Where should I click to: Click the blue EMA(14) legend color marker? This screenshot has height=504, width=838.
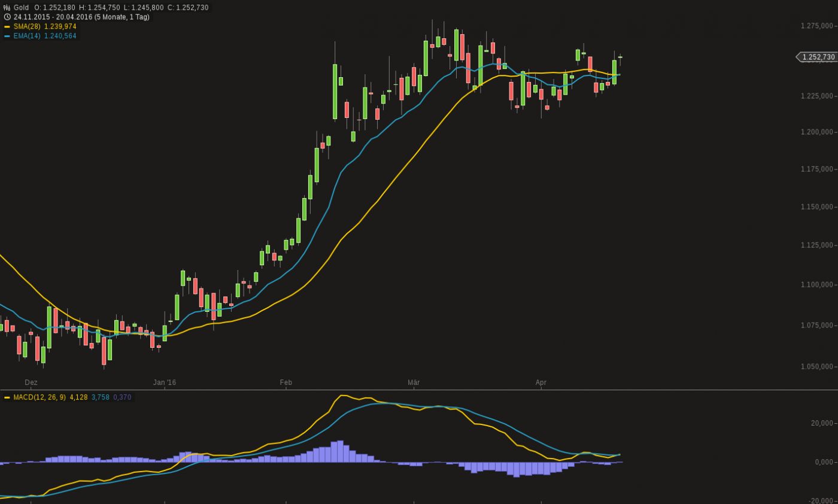click(7, 37)
